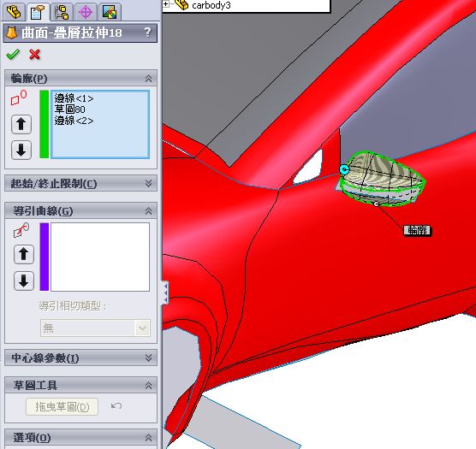
Task: Move profile up in the 輪廓 list
Action: pos(21,124)
